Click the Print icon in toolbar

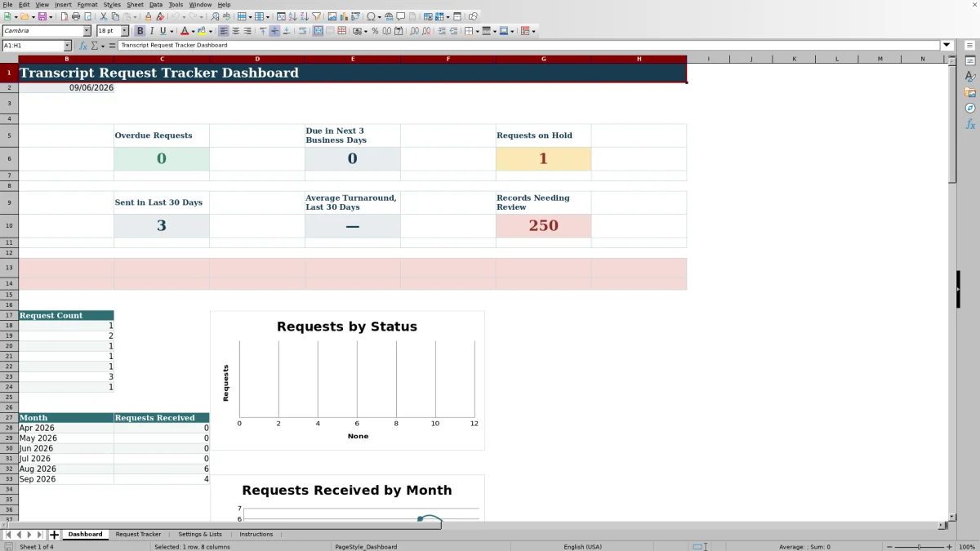click(x=76, y=16)
